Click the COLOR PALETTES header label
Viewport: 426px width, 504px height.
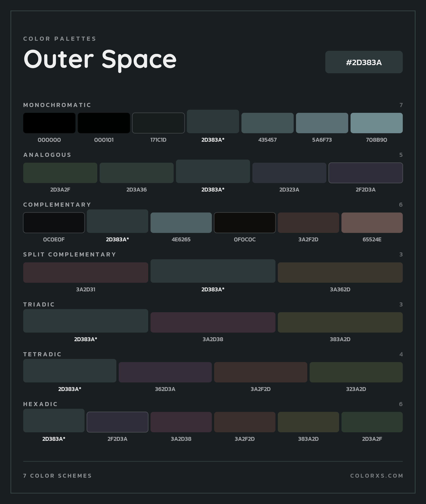60,39
